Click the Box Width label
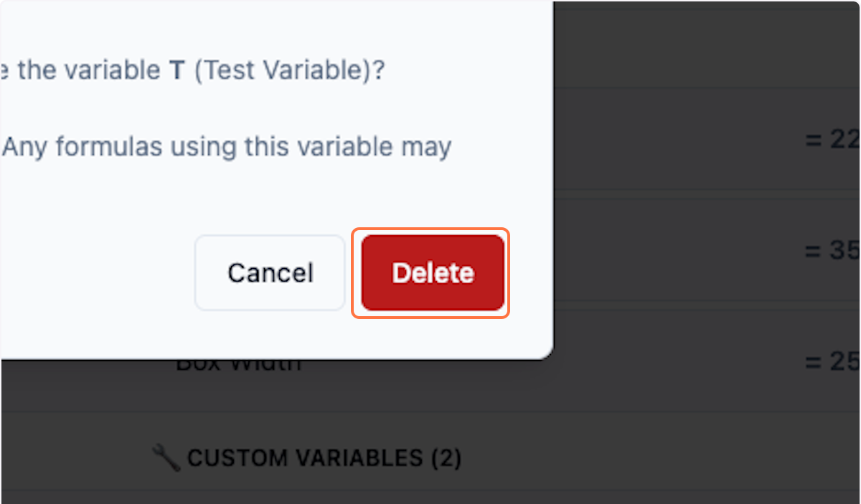This screenshot has width=861, height=504. (237, 362)
